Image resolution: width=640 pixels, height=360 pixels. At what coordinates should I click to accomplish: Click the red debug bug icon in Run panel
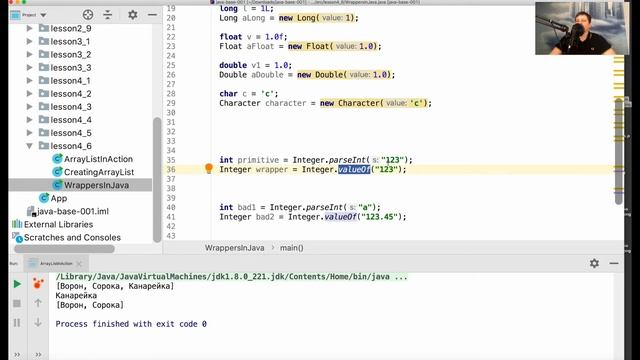pyautogui.click(x=38, y=283)
